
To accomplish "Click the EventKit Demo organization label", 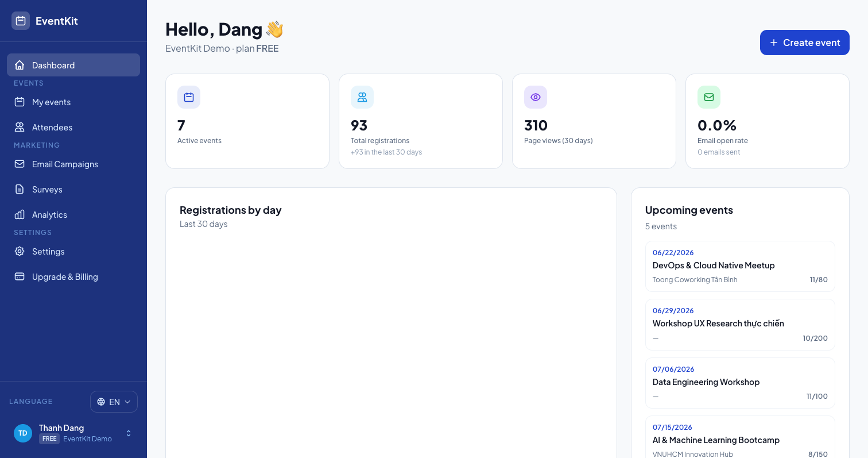I will [x=87, y=438].
